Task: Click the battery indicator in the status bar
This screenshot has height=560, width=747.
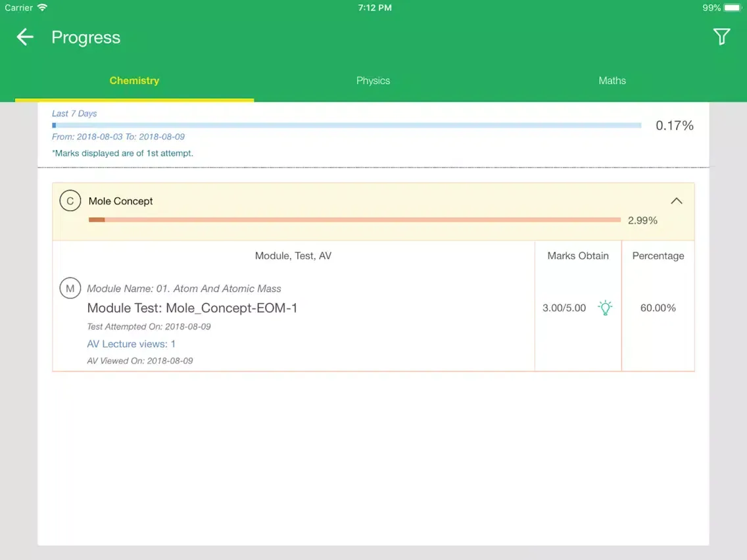Action: tap(732, 8)
